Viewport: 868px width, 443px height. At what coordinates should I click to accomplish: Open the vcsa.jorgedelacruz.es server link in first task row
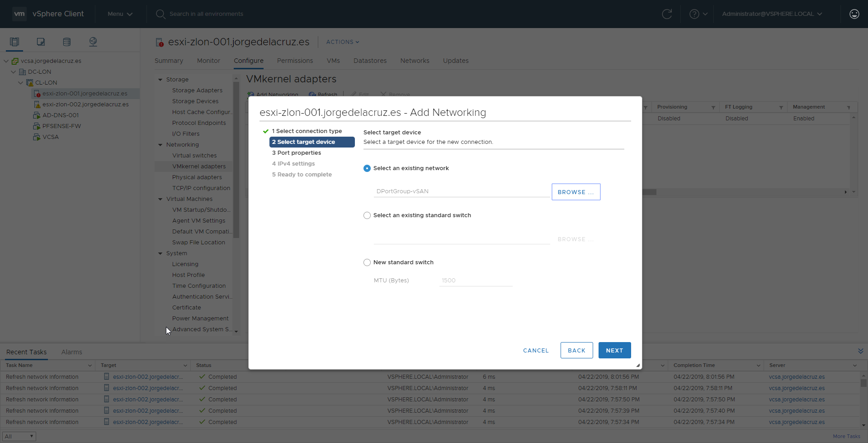pos(797,377)
